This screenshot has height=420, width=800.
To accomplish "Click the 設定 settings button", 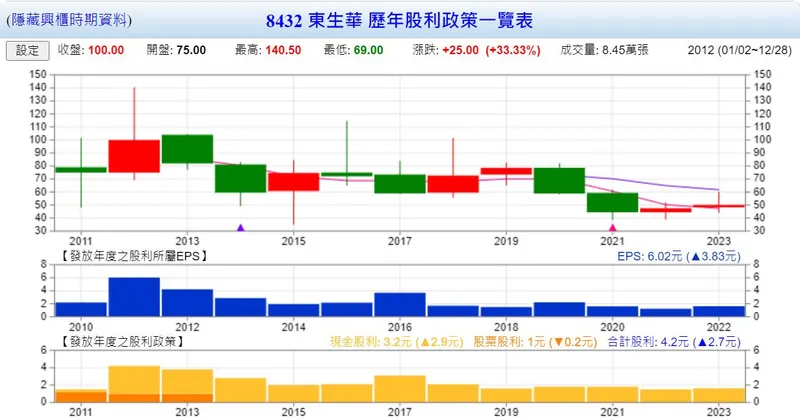I will [28, 51].
